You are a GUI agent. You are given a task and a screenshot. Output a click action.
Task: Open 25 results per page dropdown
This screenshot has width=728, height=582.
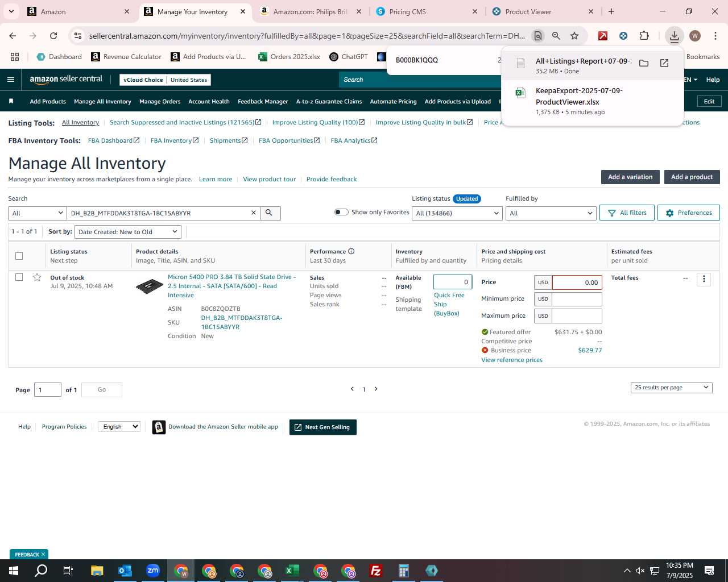tap(671, 388)
